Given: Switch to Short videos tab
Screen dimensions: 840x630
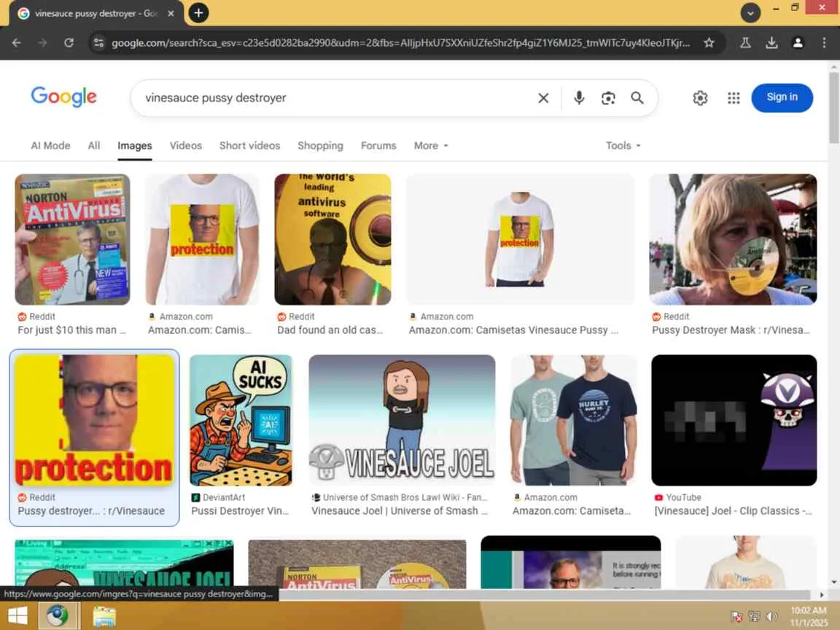Looking at the screenshot, I should (x=249, y=146).
